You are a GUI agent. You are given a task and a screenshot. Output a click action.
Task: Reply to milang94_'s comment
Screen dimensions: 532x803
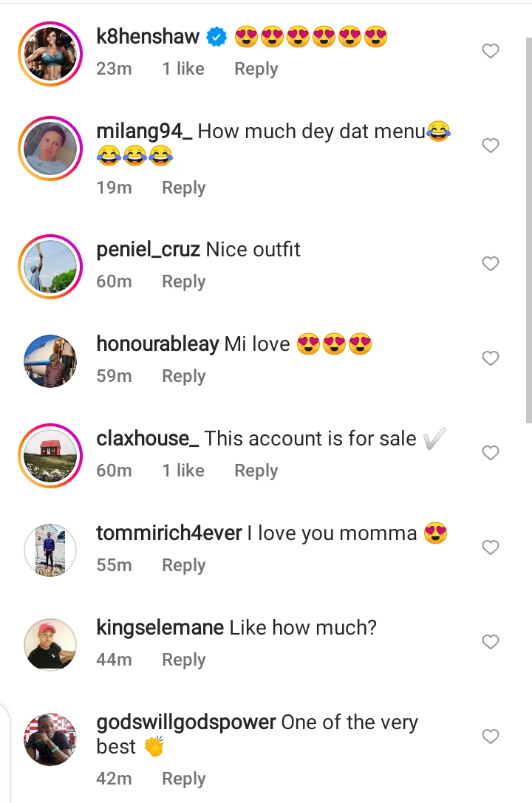point(183,188)
